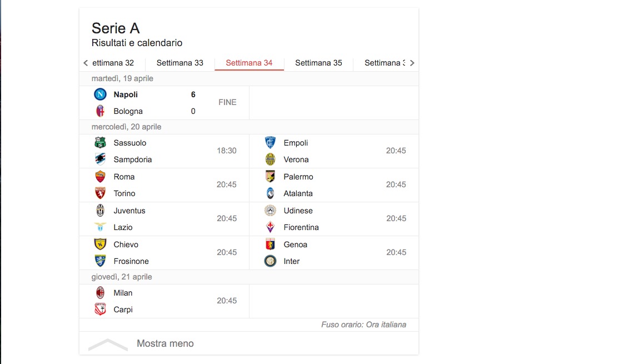Select the Settimana 34 tab
Screen dimensions: 629x364
(x=249, y=63)
